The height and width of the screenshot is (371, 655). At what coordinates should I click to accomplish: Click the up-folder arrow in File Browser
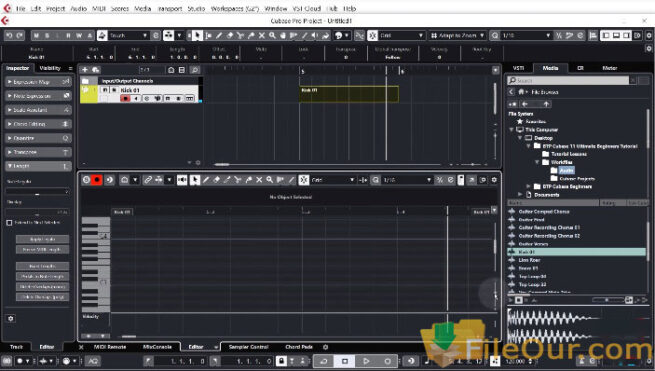pyautogui.click(x=546, y=104)
